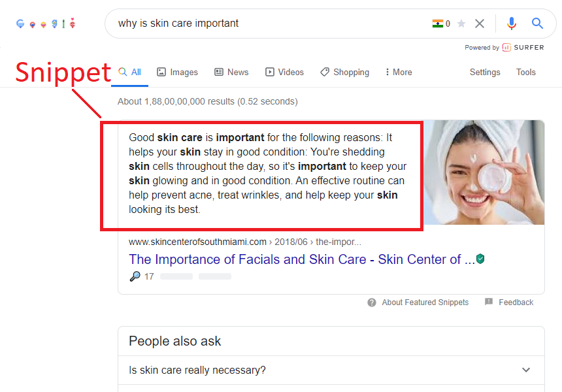Viewport: 562px width, 392px height.
Task: Open the More menu
Action: 399,72
